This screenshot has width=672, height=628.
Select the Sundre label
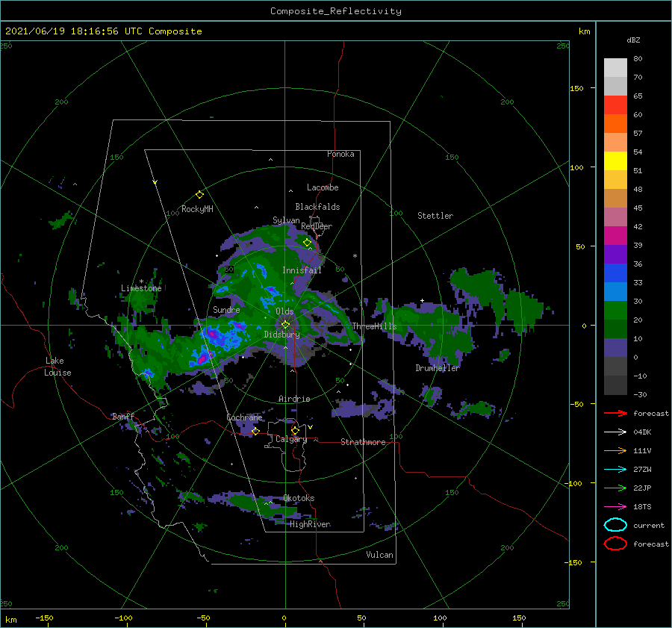(226, 309)
